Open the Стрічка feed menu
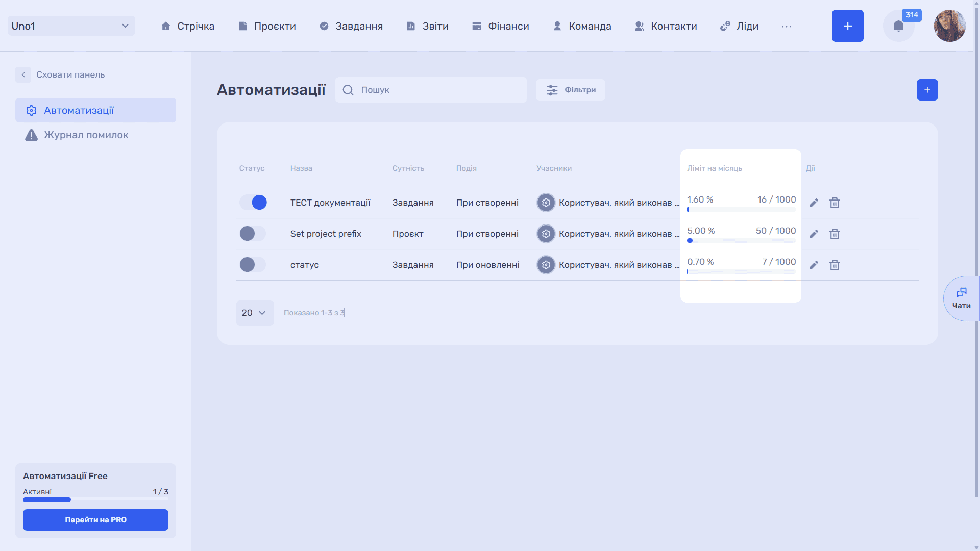980x551 pixels. point(188,26)
